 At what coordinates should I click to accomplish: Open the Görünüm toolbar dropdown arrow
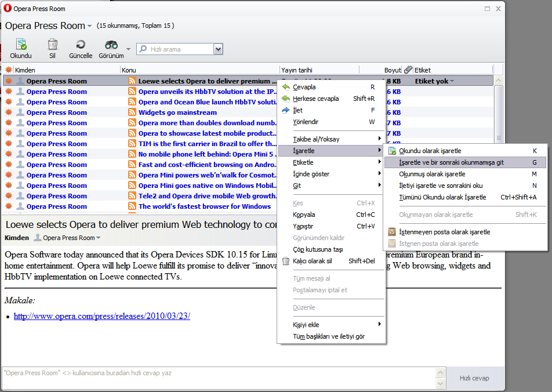[128, 49]
